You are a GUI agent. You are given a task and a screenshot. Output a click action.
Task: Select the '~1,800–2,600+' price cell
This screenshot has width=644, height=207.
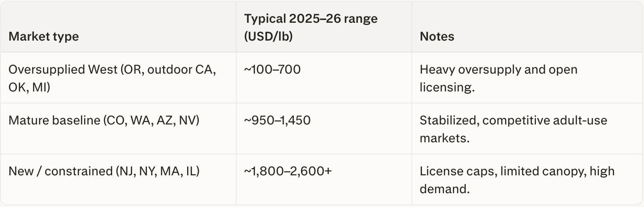tap(288, 171)
